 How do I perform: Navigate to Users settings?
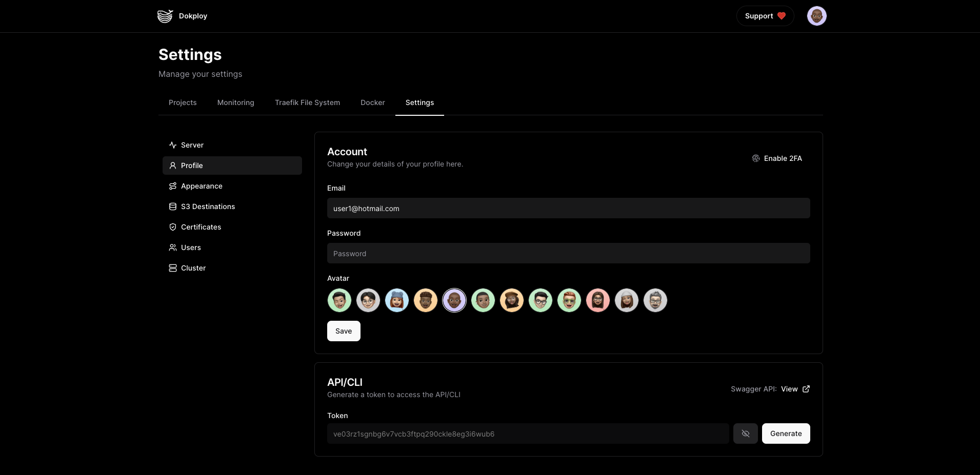point(190,247)
